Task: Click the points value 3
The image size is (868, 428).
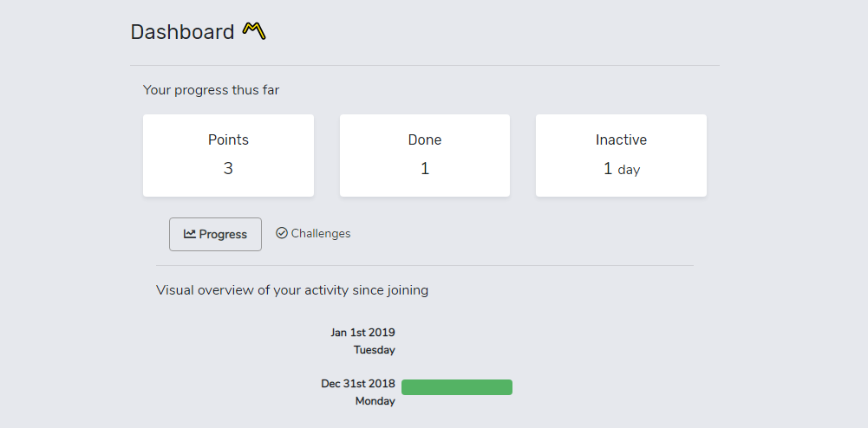Action: point(228,169)
